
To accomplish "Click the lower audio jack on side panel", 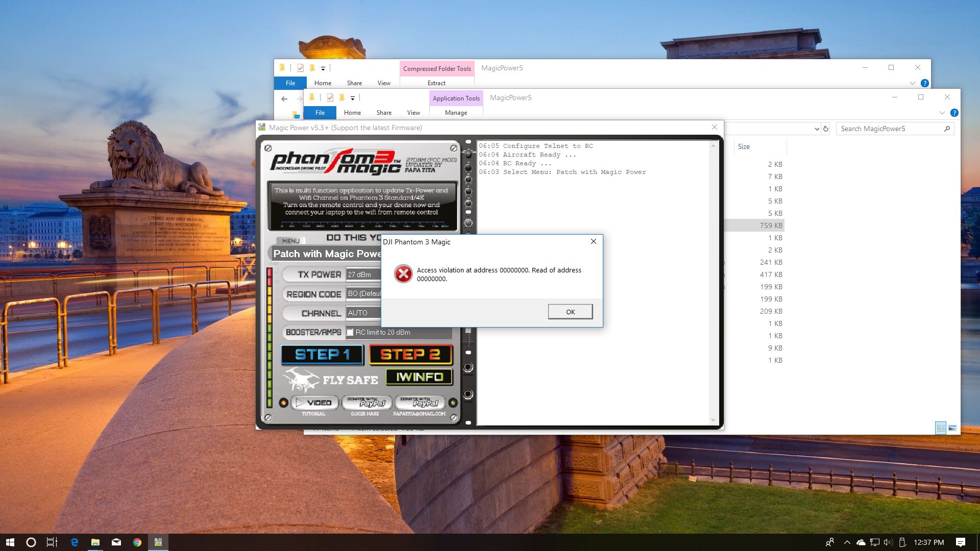I will (x=468, y=394).
